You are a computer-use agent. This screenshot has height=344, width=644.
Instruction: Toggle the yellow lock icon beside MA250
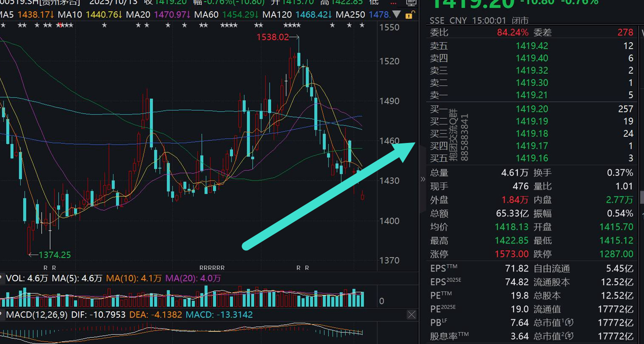click(409, 15)
